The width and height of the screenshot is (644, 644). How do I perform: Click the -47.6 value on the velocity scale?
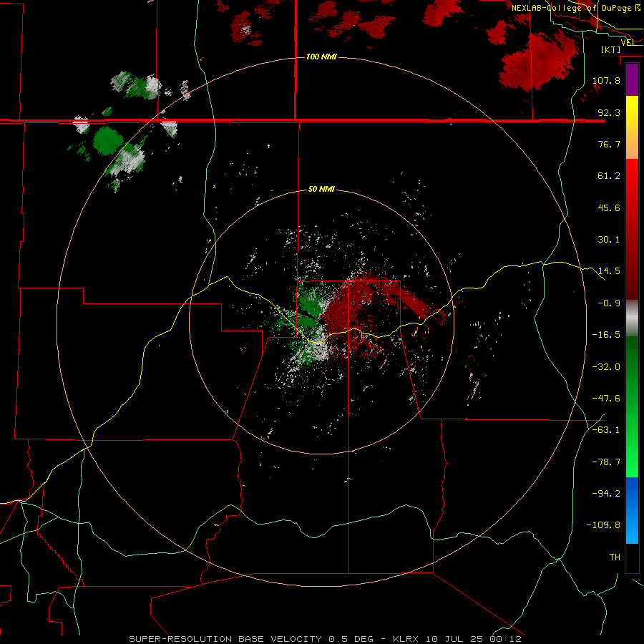click(606, 399)
